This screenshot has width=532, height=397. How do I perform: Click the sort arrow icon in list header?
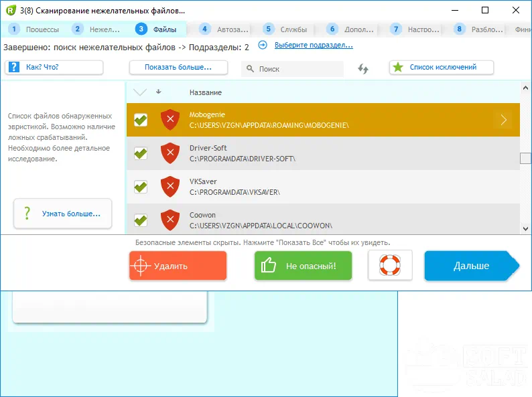pos(158,92)
